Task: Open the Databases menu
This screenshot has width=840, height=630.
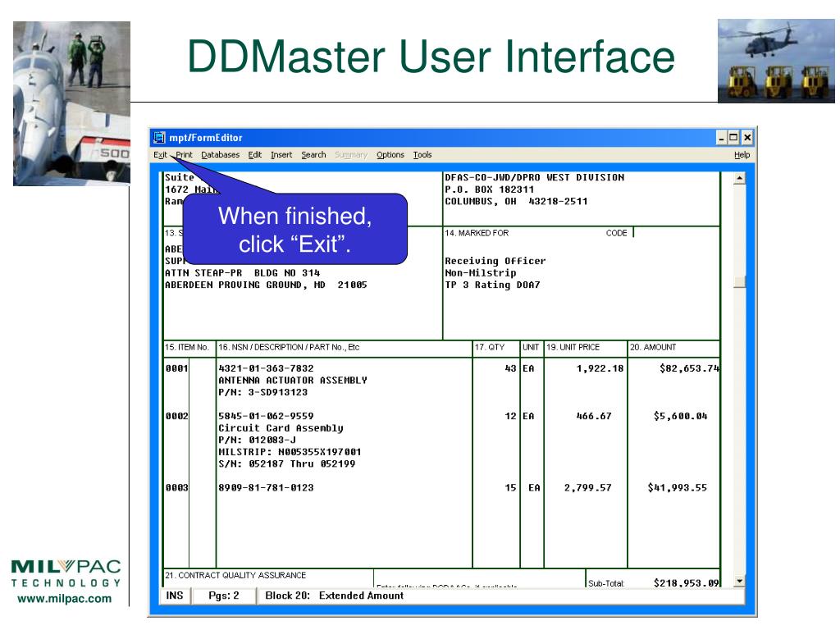Action: (x=220, y=155)
